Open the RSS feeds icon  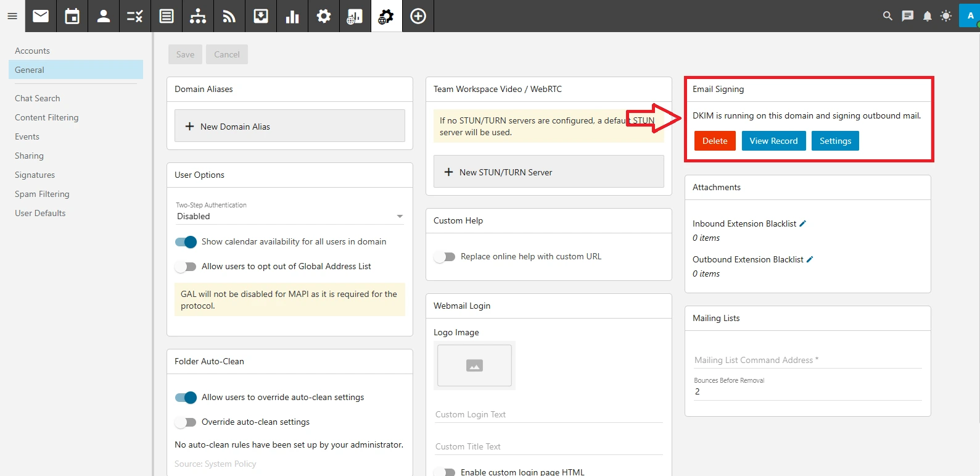229,16
